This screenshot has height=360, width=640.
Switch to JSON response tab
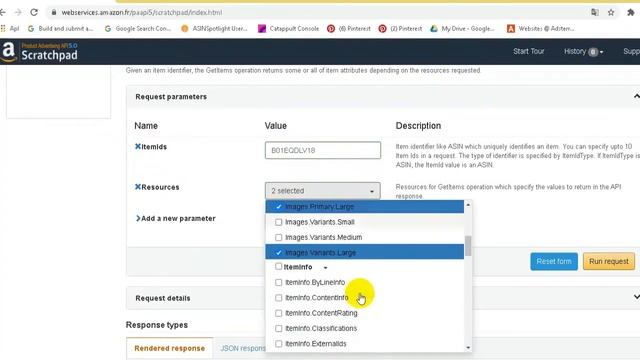[243, 348]
